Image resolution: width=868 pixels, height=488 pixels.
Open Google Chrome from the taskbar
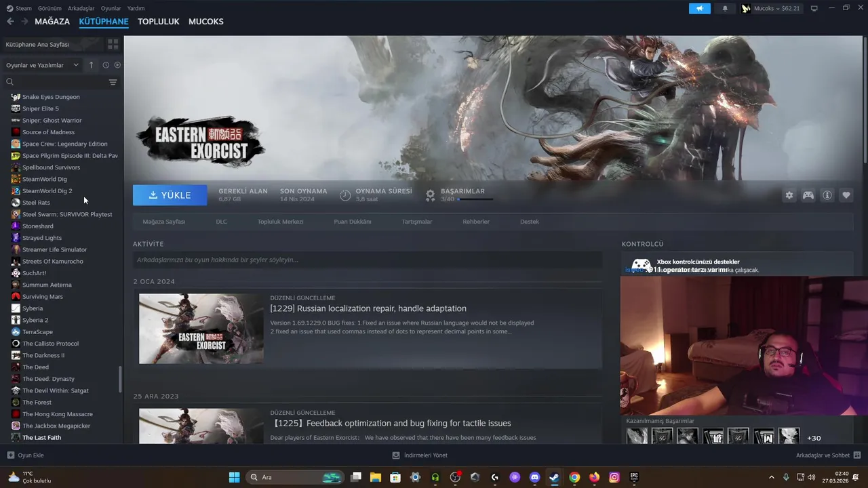574,477
